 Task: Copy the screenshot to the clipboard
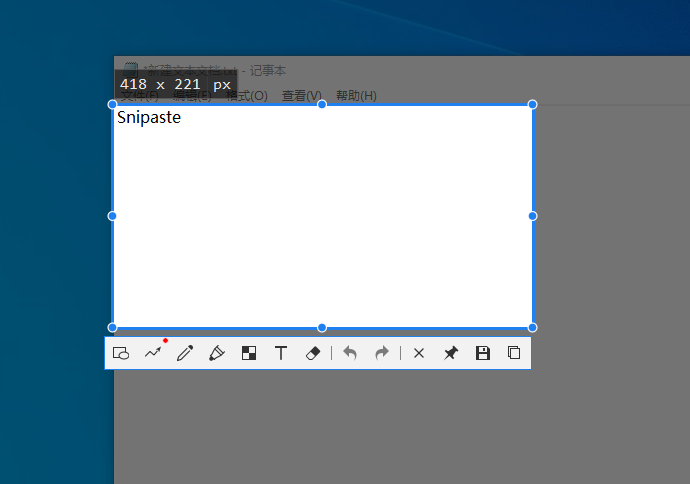pyautogui.click(x=514, y=353)
